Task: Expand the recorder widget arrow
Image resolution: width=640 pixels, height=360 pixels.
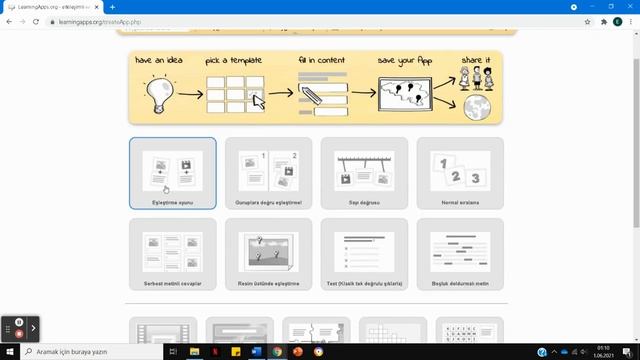Action: click(33, 328)
